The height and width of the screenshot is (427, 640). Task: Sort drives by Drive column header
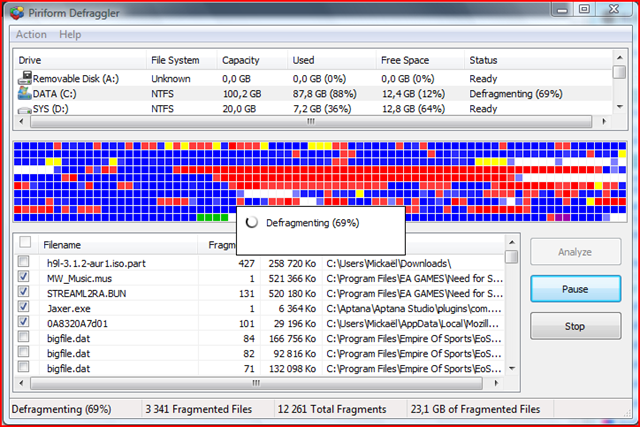coord(80,60)
